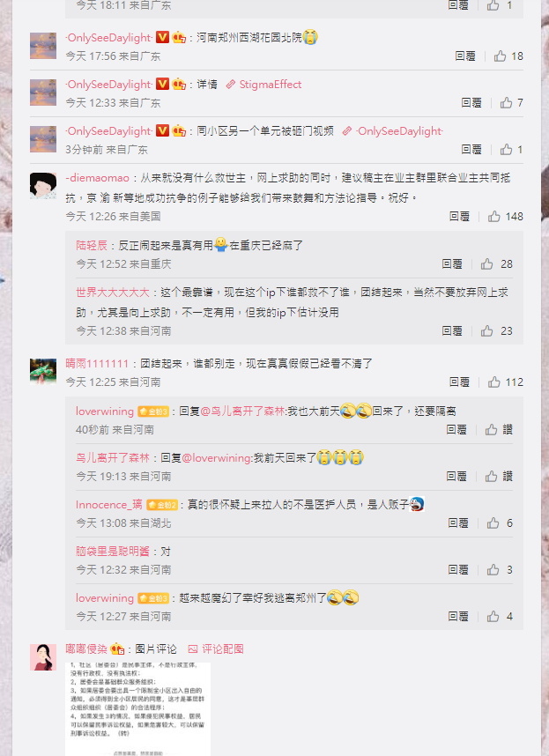The width and height of the screenshot is (549, 756).
Task: Like the 晴雨1111111 comment with 112 likes
Action: coord(494,382)
